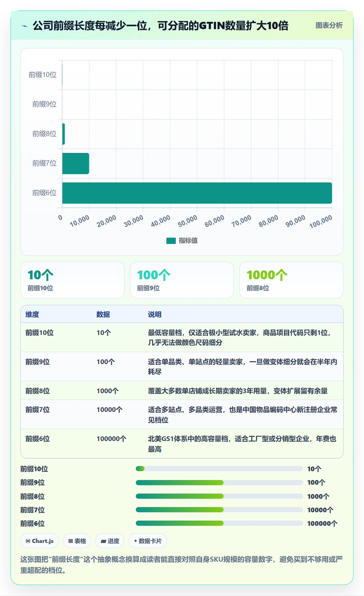Toggle the 指标值 legend label under the chart

coord(188,241)
